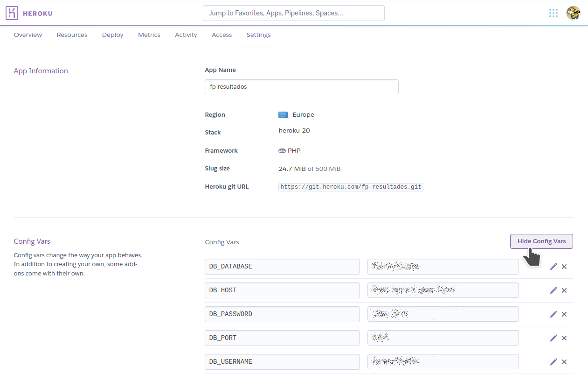Open the Metrics tab
The image size is (588, 374).
[149, 35]
